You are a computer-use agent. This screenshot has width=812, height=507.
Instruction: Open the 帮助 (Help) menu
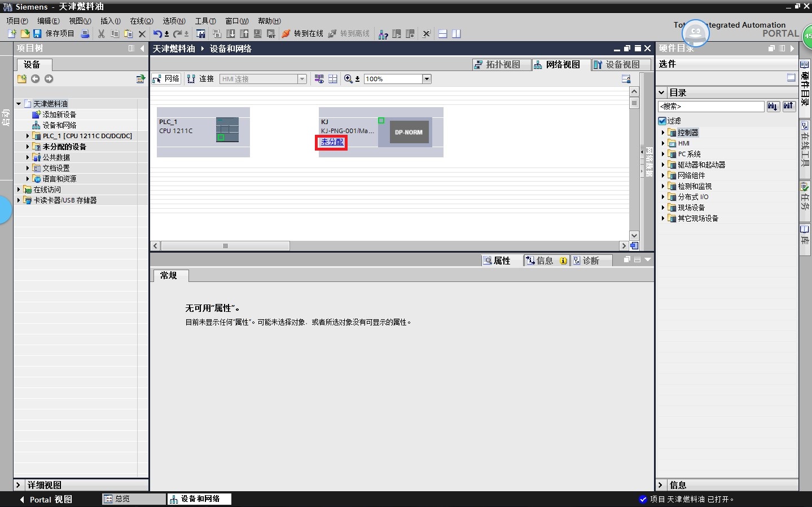269,21
